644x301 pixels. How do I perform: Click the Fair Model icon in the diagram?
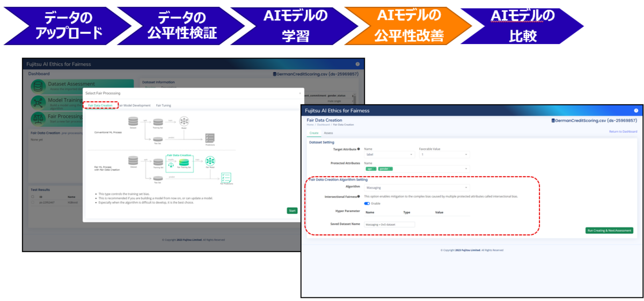(x=210, y=161)
